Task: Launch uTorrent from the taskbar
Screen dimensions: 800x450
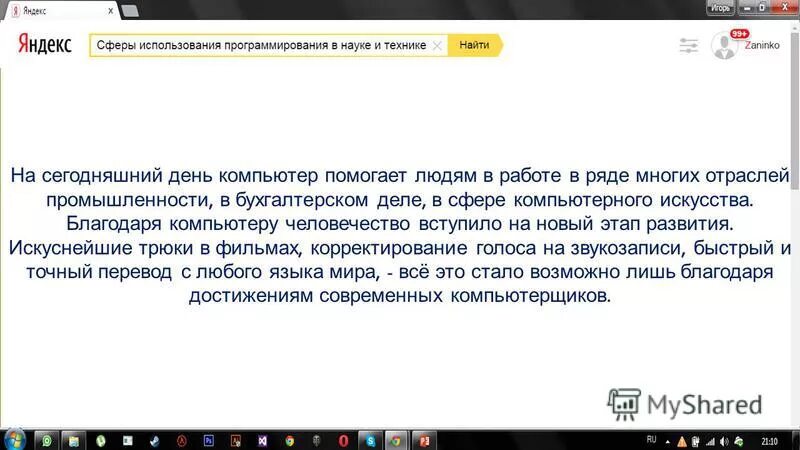Action: tap(101, 441)
